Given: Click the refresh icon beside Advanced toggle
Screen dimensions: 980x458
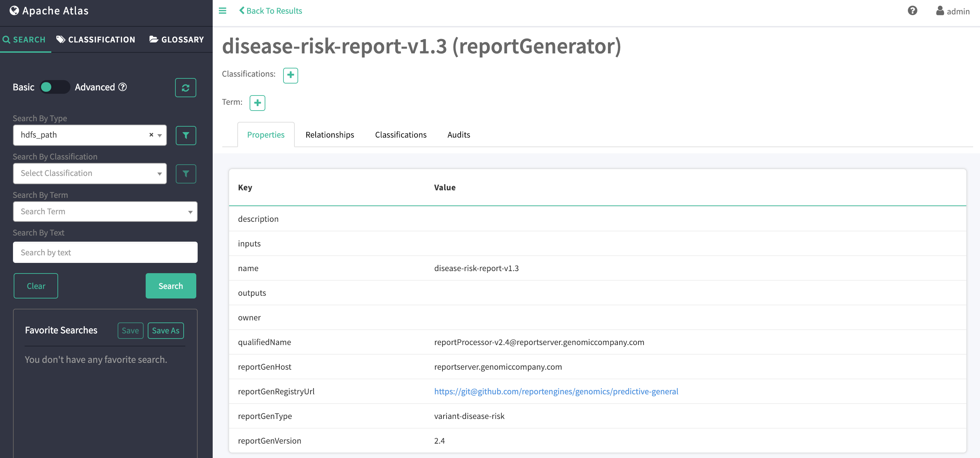Looking at the screenshot, I should (x=186, y=88).
